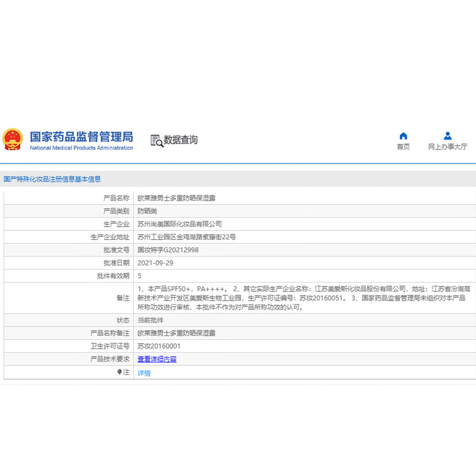Click the home icon above 首页
Image resolution: width=476 pixels, height=476 pixels.
[403, 136]
